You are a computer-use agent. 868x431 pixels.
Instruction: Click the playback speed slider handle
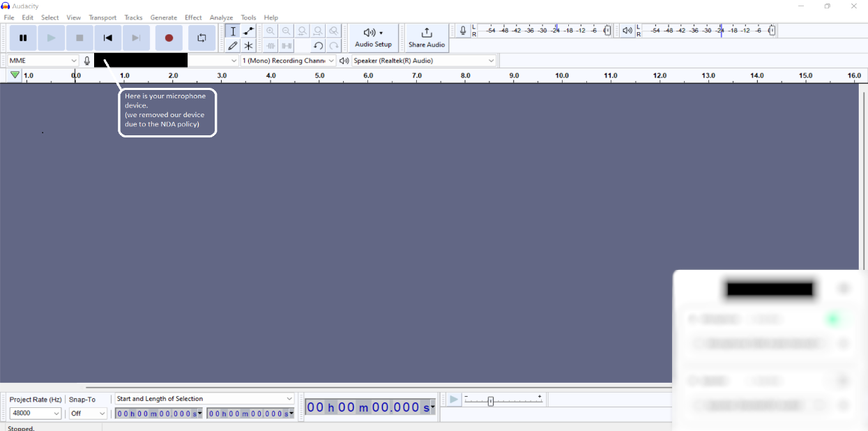pos(491,401)
